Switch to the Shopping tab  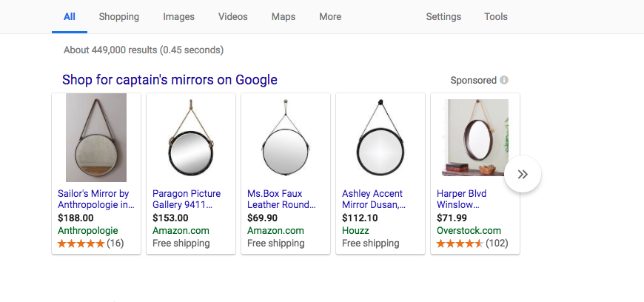[118, 17]
